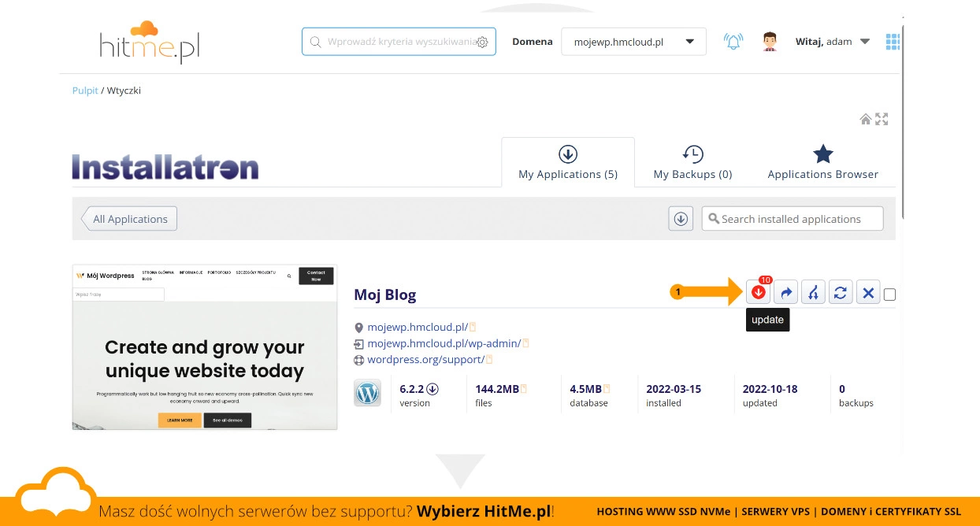Open the mojewp.hmcloud.pl/wp-admin/ link

(444, 343)
